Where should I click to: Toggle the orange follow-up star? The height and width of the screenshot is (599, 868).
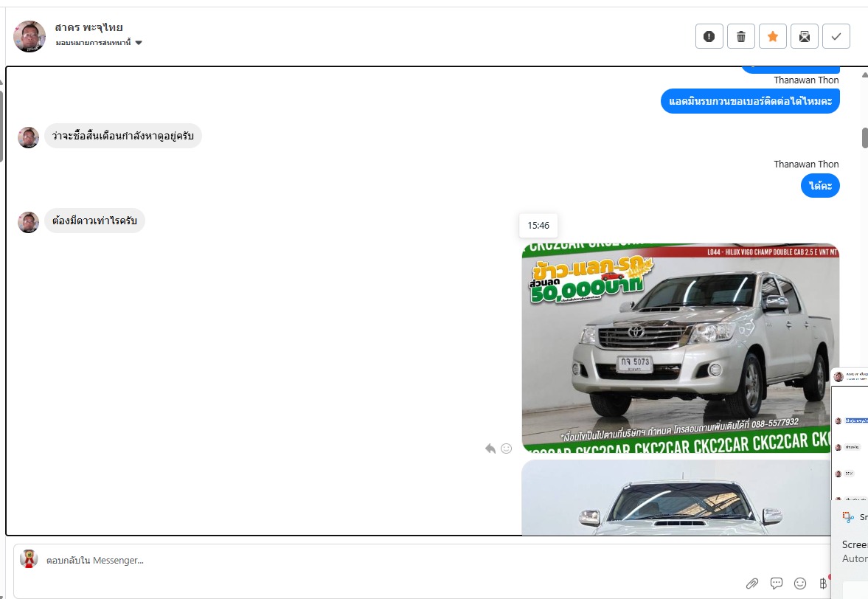point(772,36)
